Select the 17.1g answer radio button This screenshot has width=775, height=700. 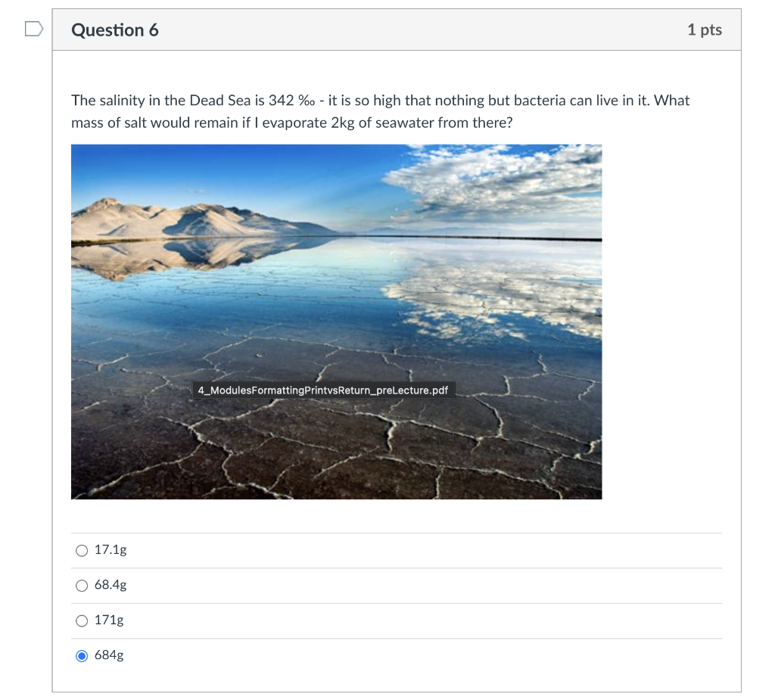[82, 550]
